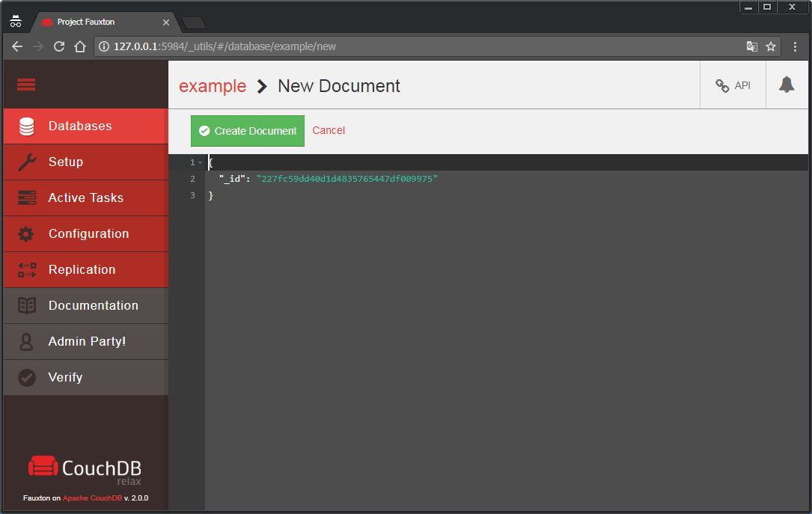Click the Active Tasks icon
The height and width of the screenshot is (514, 812).
pyautogui.click(x=27, y=198)
